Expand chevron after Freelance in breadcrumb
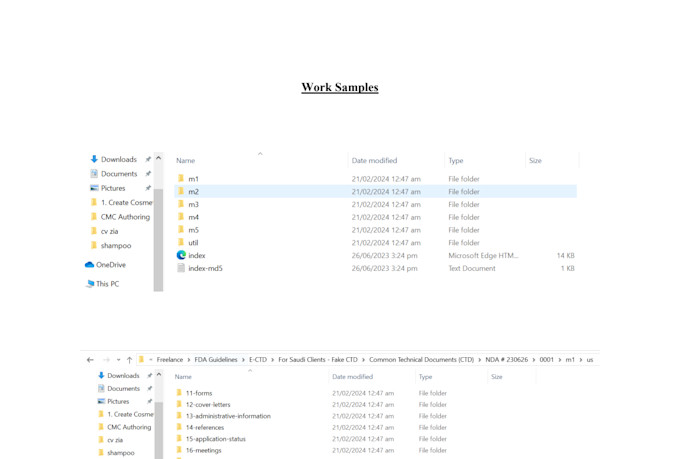 click(189, 360)
